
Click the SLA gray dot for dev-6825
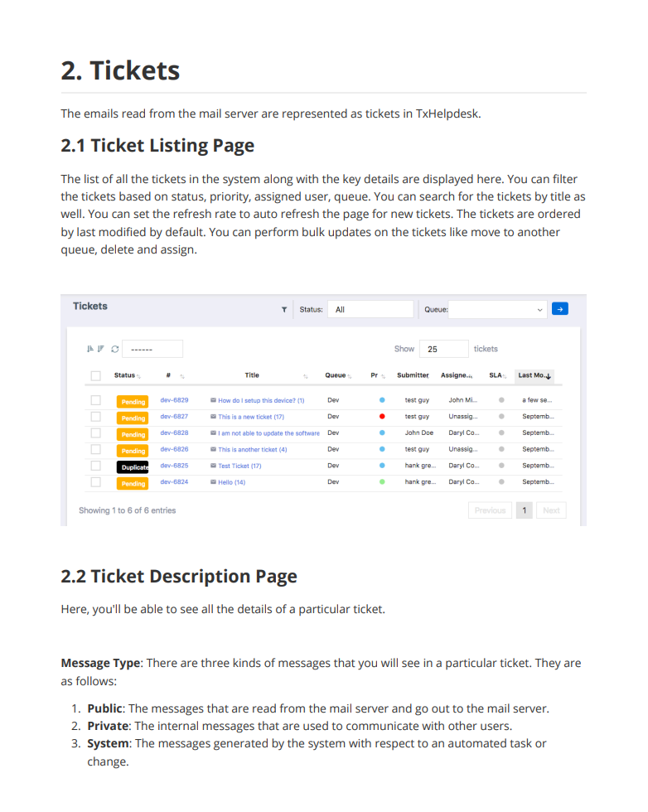click(501, 466)
